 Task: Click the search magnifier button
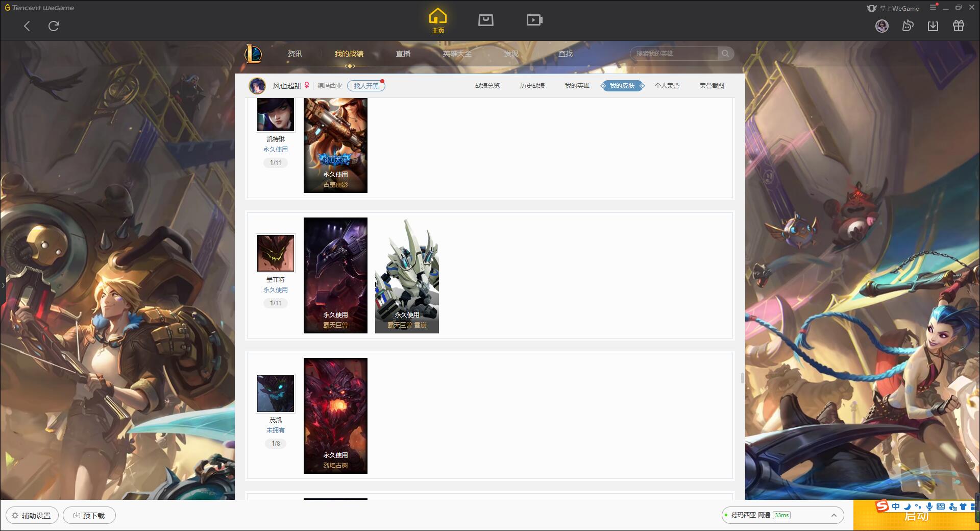(725, 54)
